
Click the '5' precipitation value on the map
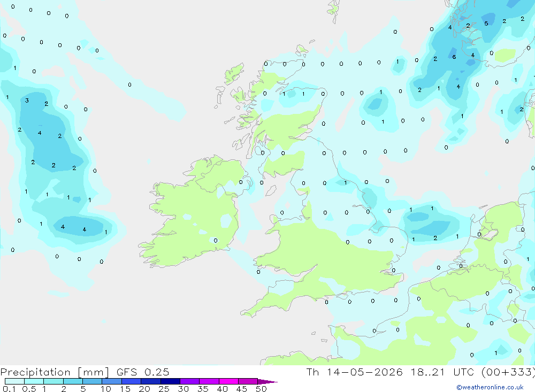coord(486,24)
